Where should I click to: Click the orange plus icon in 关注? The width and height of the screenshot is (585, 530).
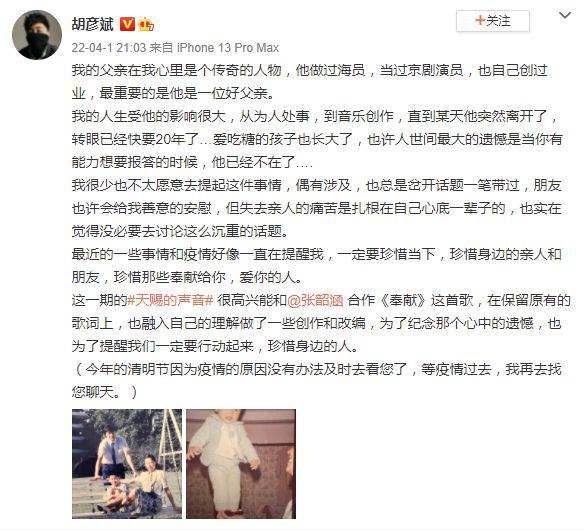pyautogui.click(x=480, y=20)
